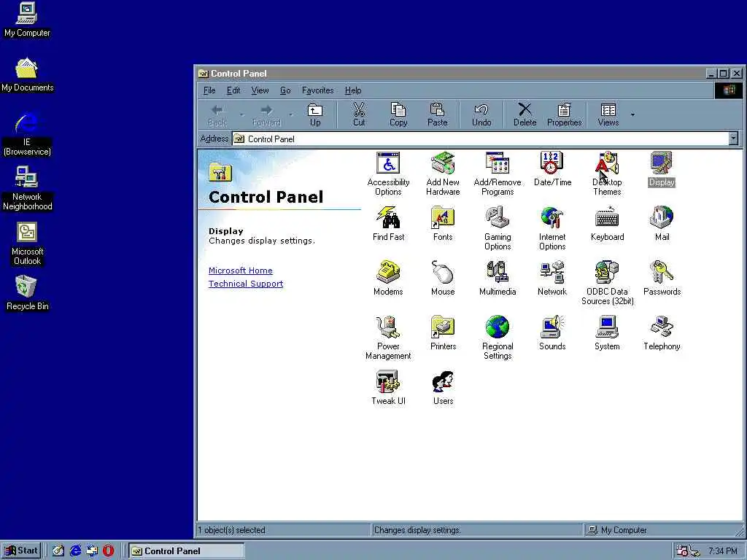747x560 pixels.
Task: Launch Internet Explorer from Quick Launch
Action: tap(75, 551)
